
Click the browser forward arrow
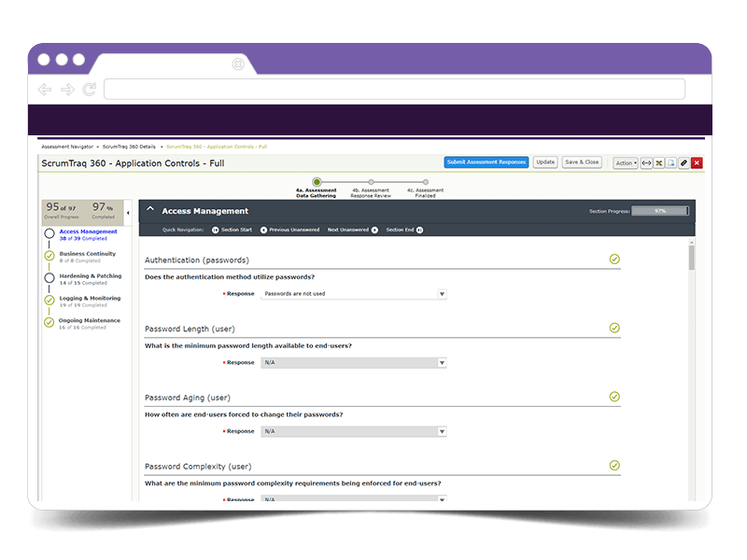67,90
